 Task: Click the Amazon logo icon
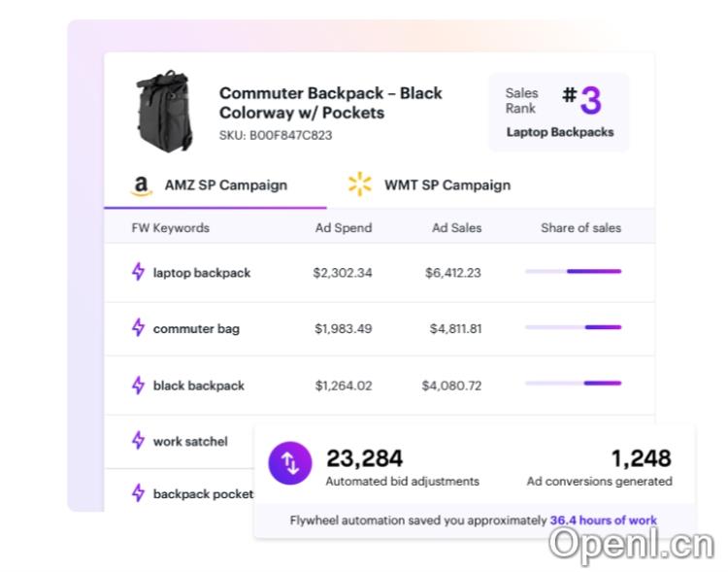point(142,185)
